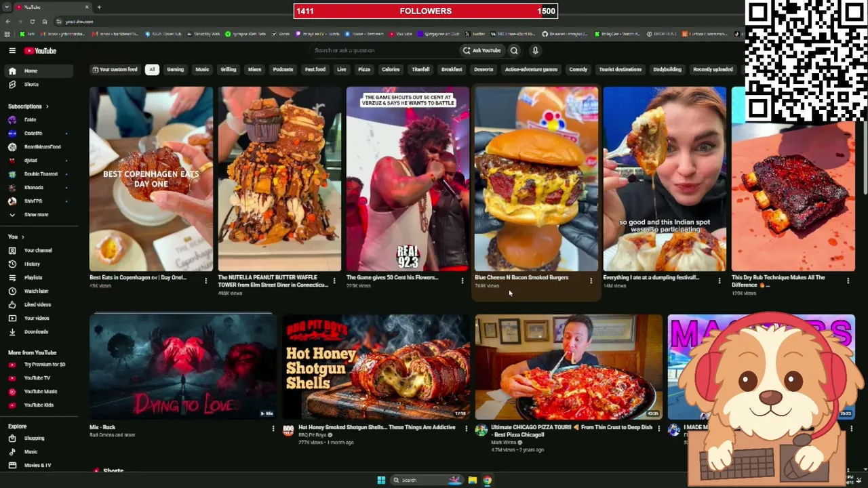Open Watch later list
This screenshot has height=488, width=868.
(x=37, y=291)
